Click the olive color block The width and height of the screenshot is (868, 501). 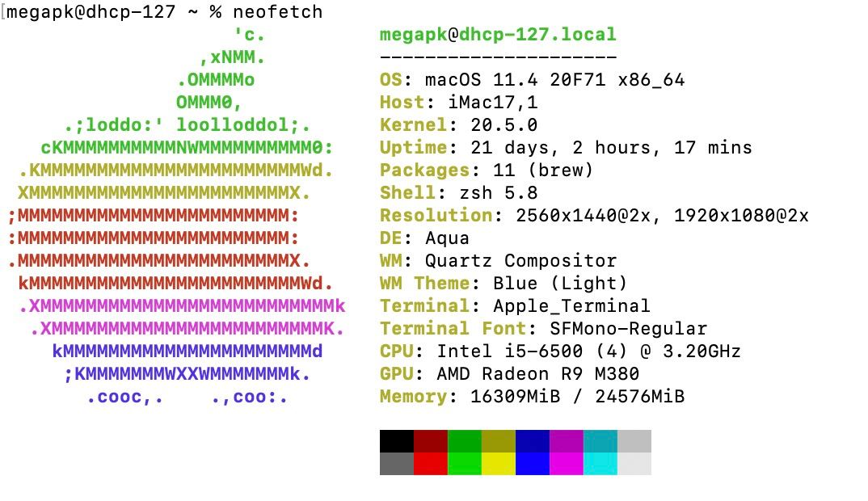pos(498,441)
